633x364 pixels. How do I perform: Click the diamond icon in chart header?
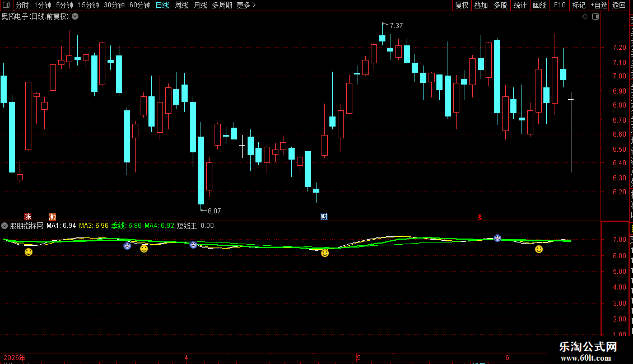coord(585,17)
